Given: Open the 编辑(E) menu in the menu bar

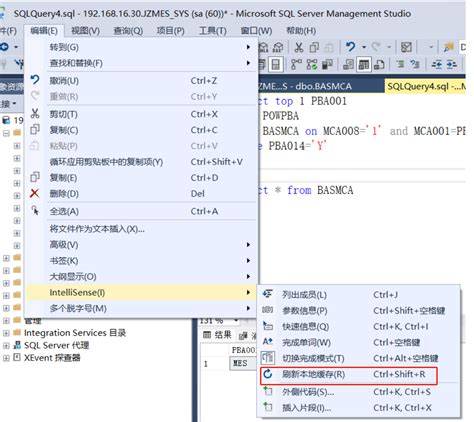Looking at the screenshot, I should [44, 31].
